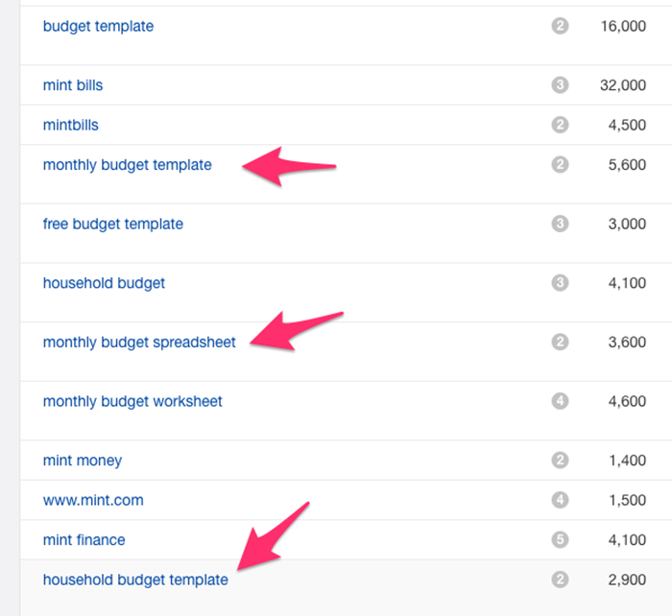
Task: Open the 'budget template' keyword link
Action: click(98, 26)
